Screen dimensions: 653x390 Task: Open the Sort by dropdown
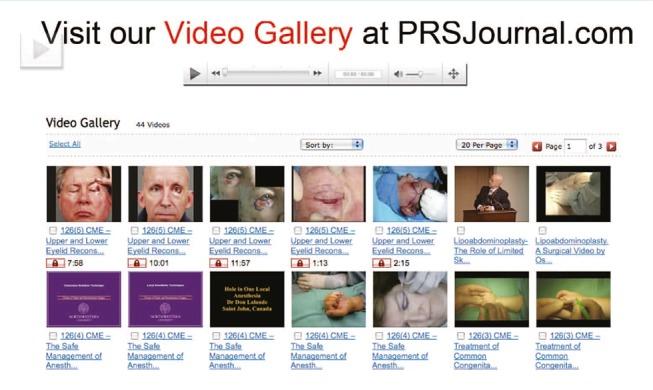point(331,145)
